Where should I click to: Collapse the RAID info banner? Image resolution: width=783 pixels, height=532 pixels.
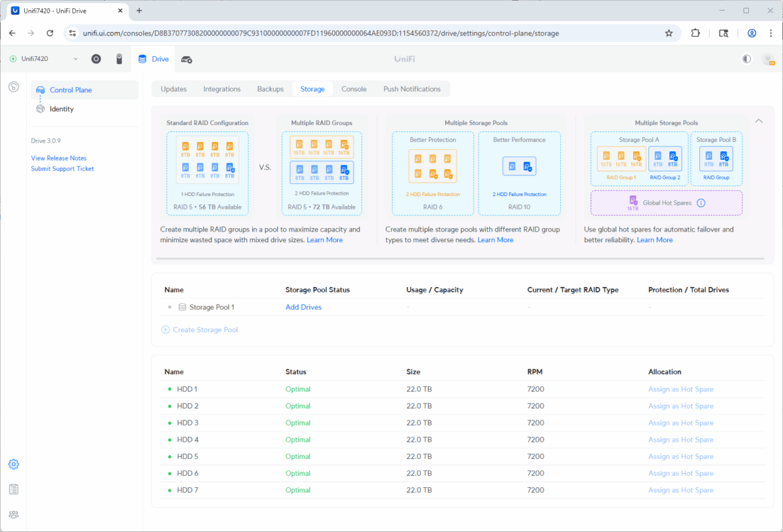click(758, 121)
